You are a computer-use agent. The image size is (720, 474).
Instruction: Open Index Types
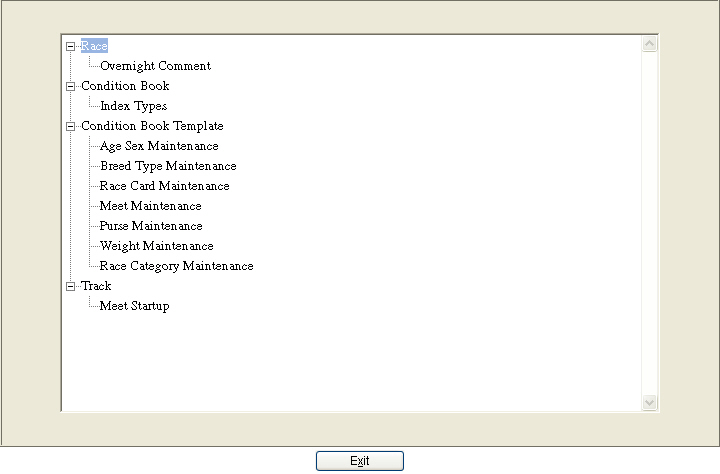click(133, 106)
